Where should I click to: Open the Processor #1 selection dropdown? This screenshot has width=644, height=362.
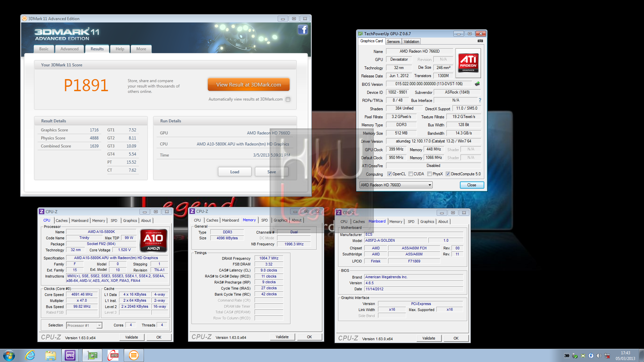pos(84,325)
